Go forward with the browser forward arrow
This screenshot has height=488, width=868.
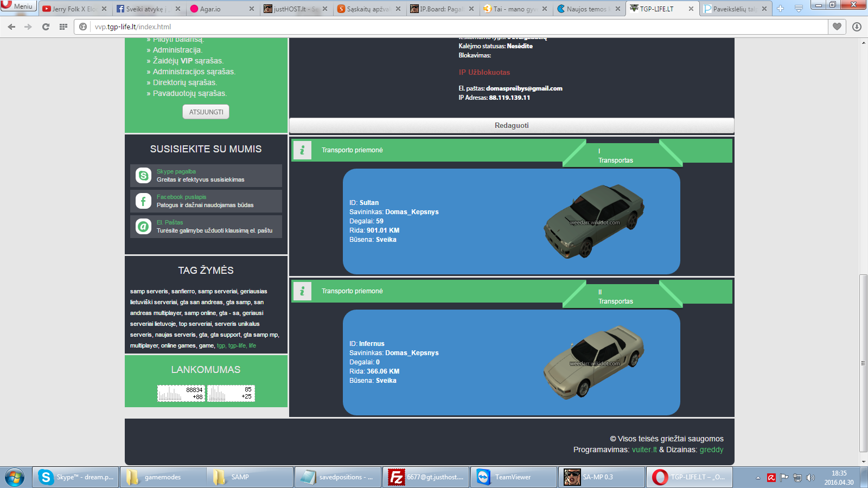(x=28, y=27)
